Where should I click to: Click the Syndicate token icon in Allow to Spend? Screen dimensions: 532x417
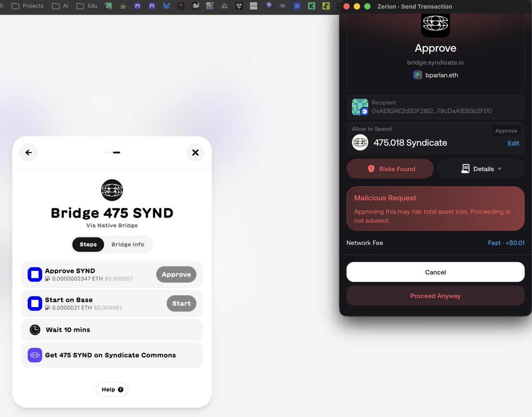(360, 142)
